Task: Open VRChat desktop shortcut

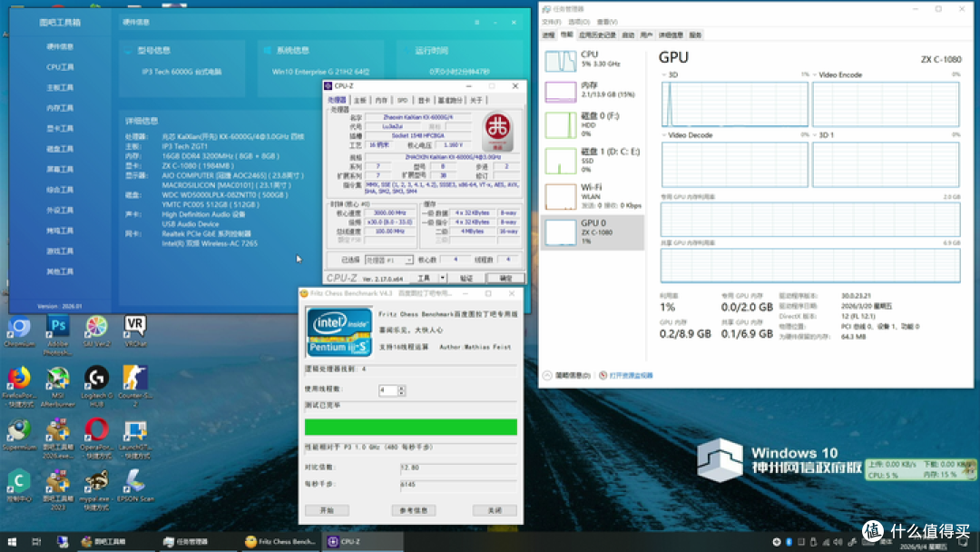Action: tap(135, 331)
